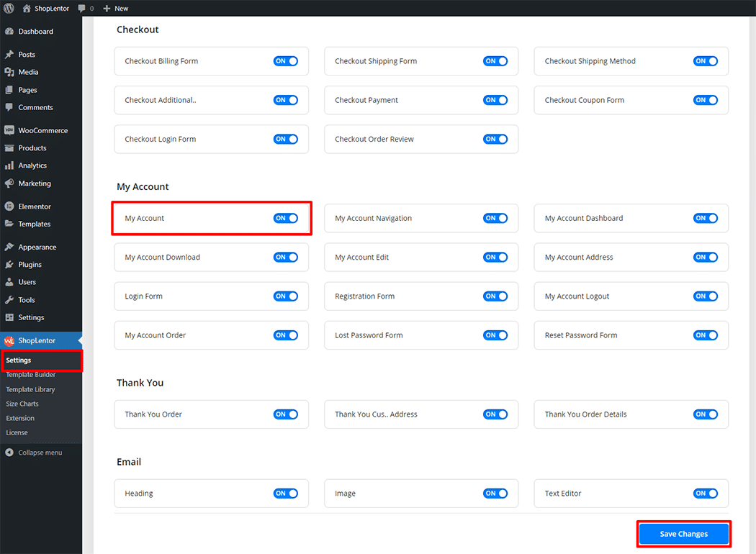The height and width of the screenshot is (554, 756).
Task: Click the Media icon in sidebar
Action: pos(9,72)
